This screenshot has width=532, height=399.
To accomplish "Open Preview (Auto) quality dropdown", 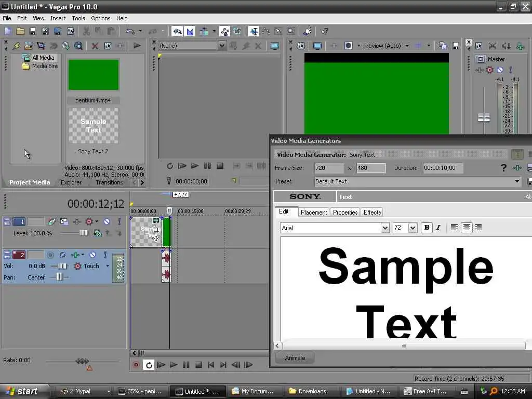I will 407,46.
